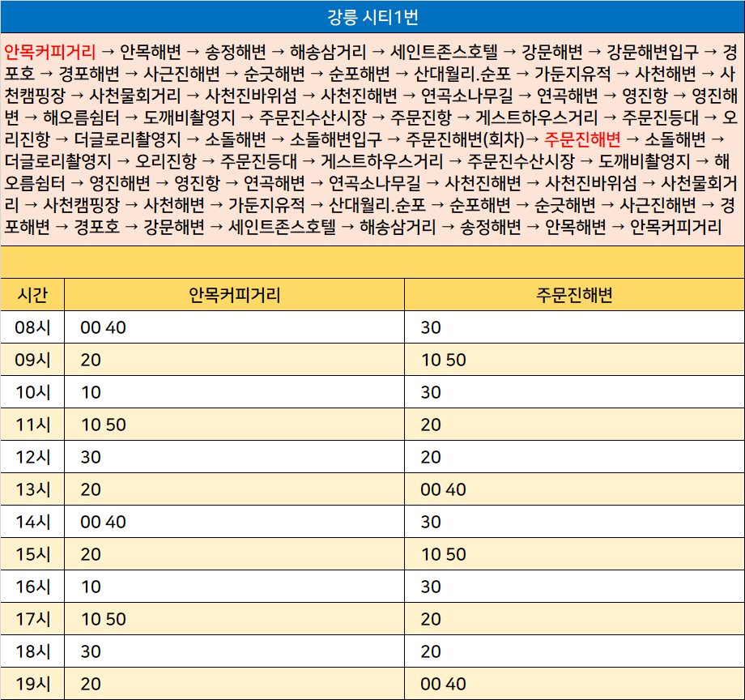Click 주문진해변 cell '00 40' in 13시 row
The width and height of the screenshot is (745, 700).
coord(574,489)
